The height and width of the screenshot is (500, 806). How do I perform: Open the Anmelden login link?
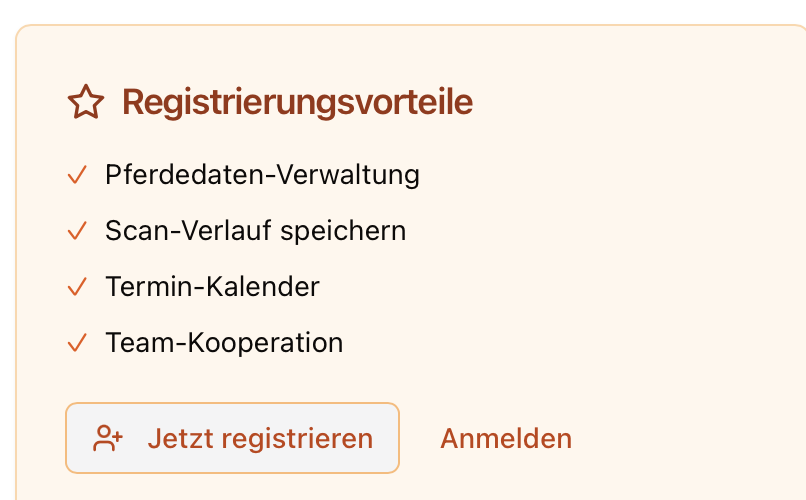(506, 438)
